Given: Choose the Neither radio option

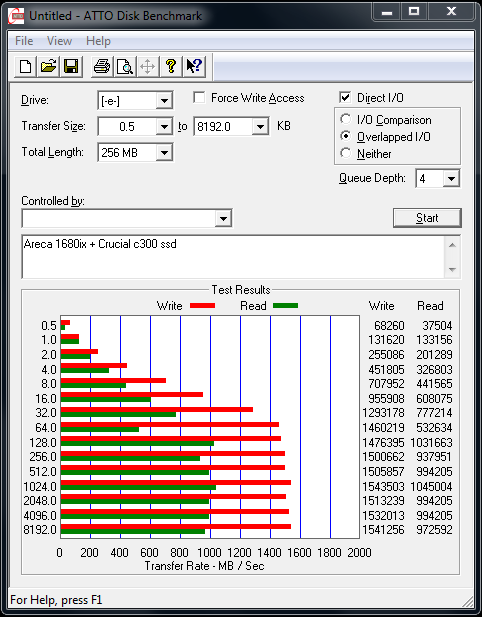Looking at the screenshot, I should (x=345, y=153).
